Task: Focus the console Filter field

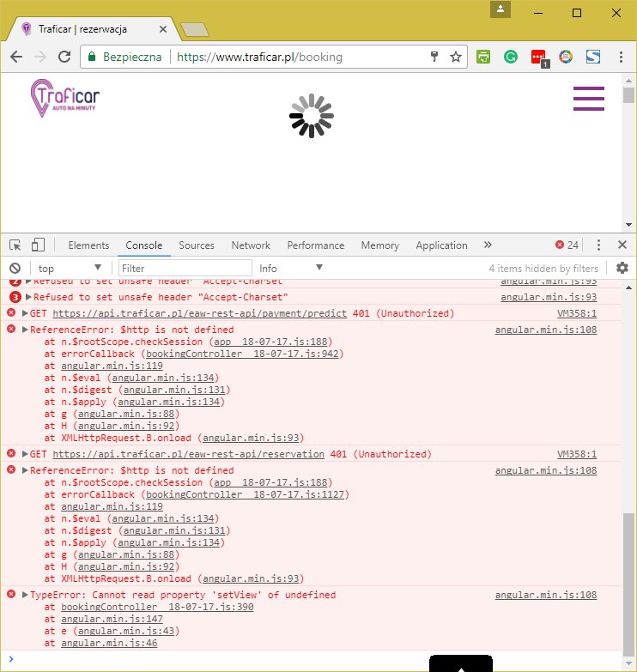Action: 185,269
